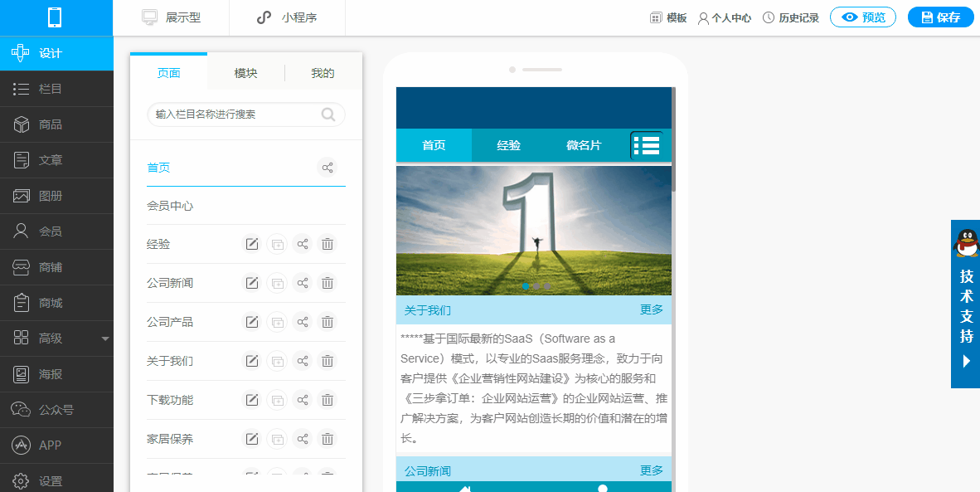This screenshot has width=980, height=492.
Task: Click the 保存 save button
Action: click(x=941, y=17)
